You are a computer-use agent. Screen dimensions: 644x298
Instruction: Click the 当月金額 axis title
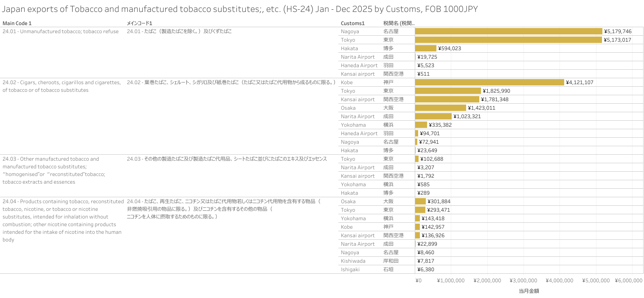pos(529,291)
